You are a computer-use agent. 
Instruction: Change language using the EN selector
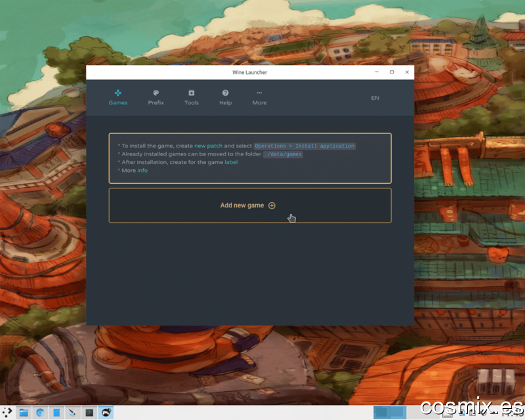point(375,98)
